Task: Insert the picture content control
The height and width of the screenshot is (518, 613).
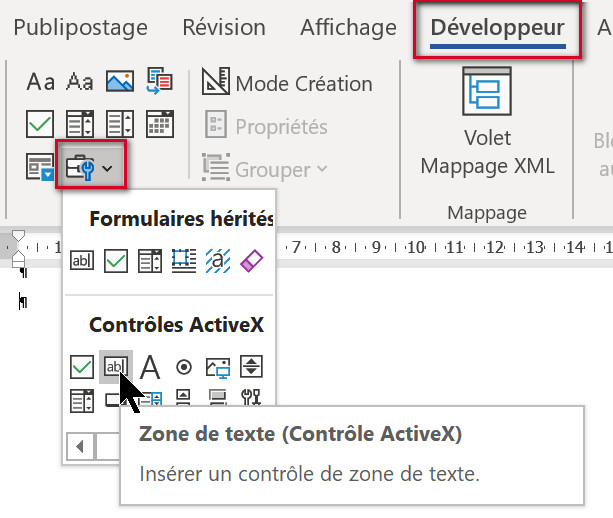Action: (x=120, y=81)
